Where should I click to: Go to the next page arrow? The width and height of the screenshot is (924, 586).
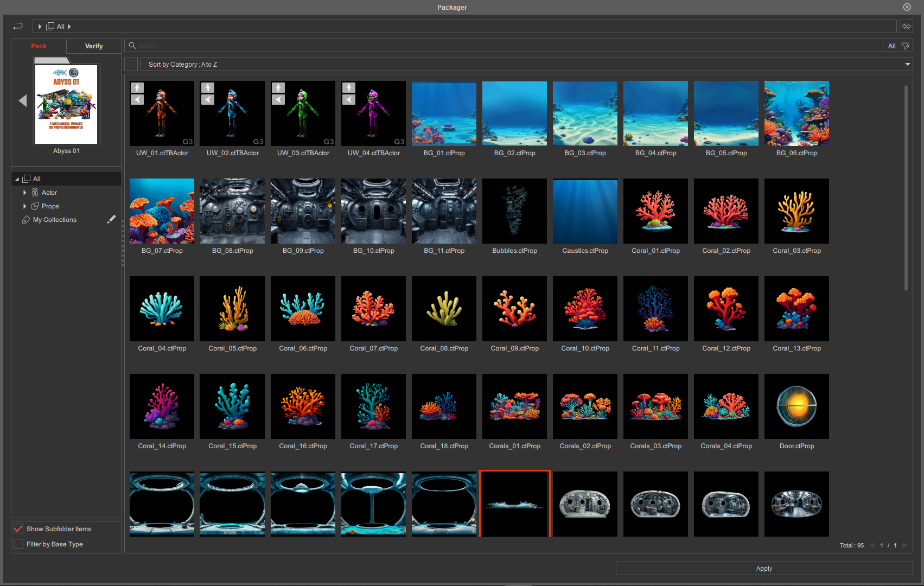(x=904, y=545)
